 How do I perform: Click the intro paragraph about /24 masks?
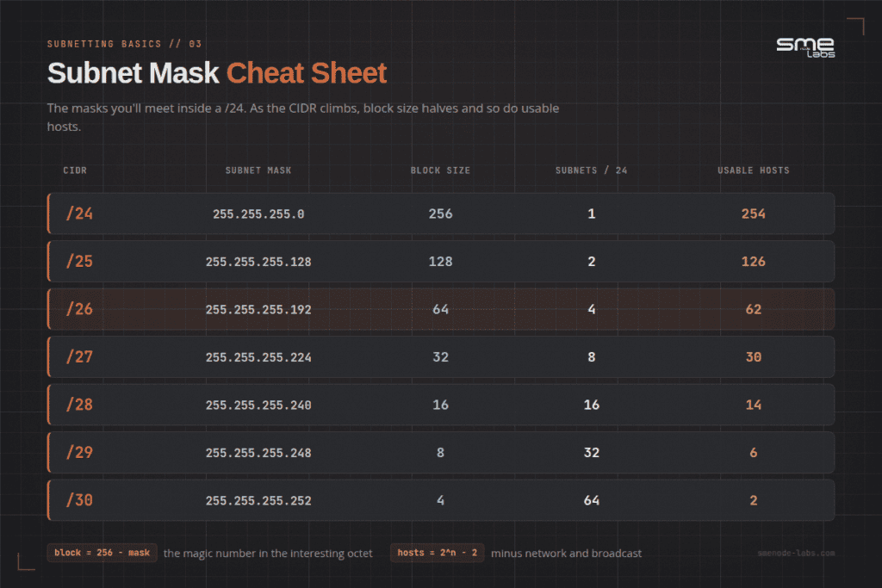(303, 117)
